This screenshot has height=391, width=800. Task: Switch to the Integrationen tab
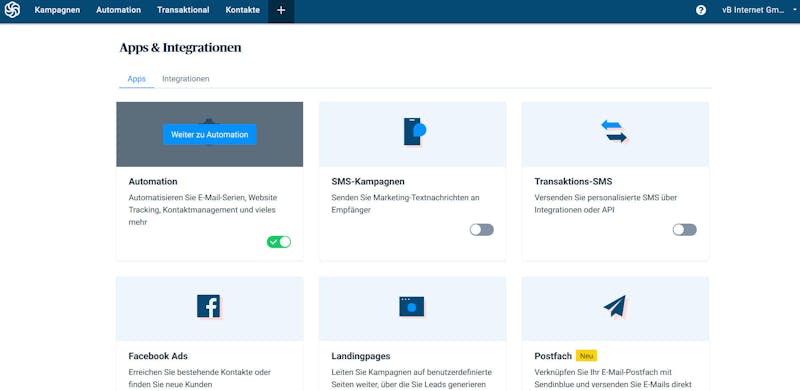pos(186,79)
